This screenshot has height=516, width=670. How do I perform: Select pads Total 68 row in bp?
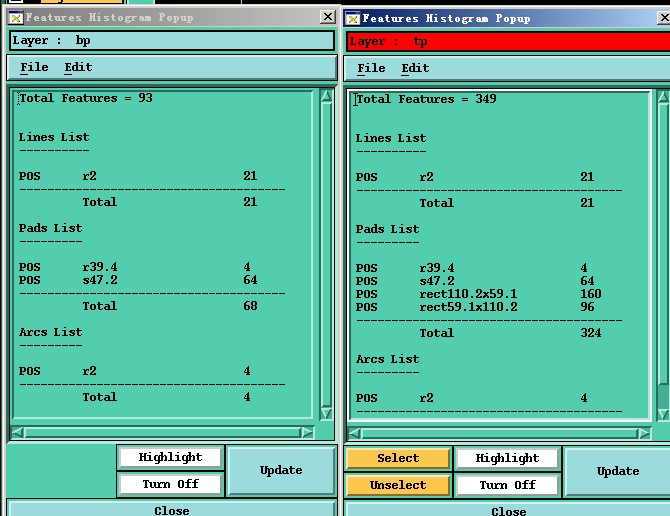170,306
